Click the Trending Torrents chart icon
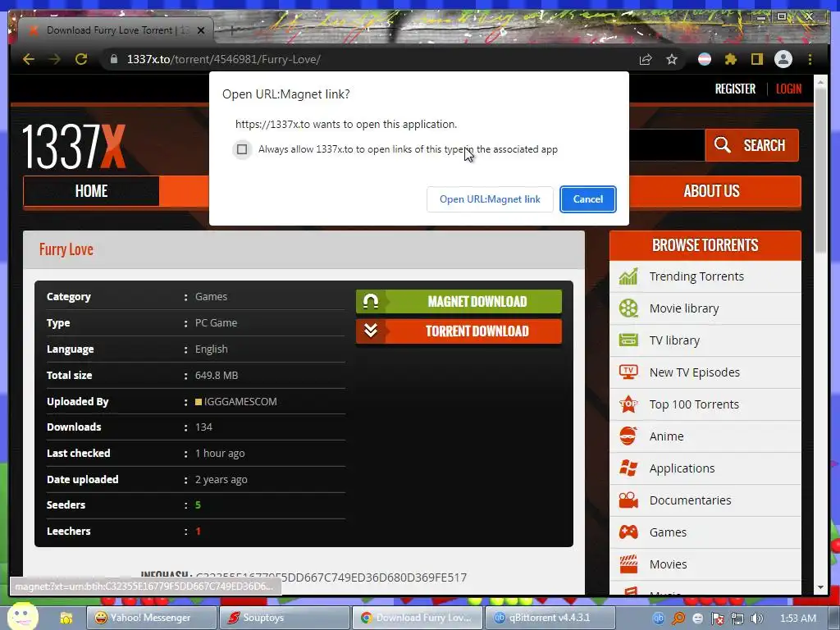The width and height of the screenshot is (840, 630). (628, 276)
